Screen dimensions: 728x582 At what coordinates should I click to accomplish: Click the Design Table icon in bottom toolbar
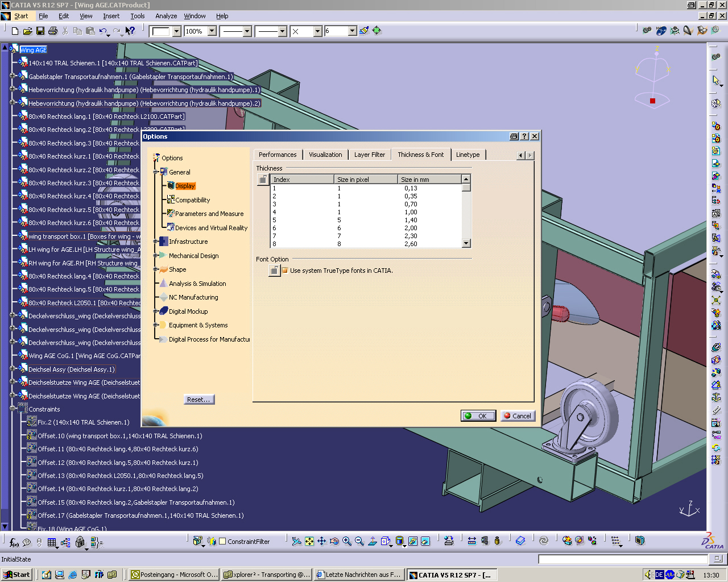point(52,542)
